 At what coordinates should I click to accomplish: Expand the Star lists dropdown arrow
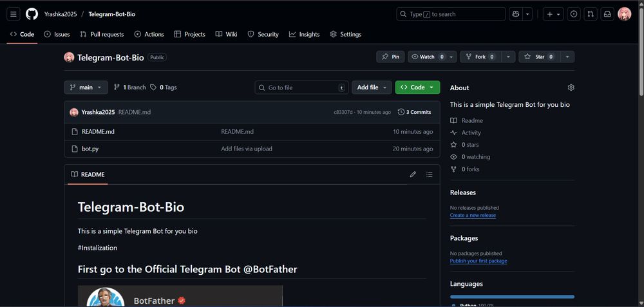click(567, 57)
